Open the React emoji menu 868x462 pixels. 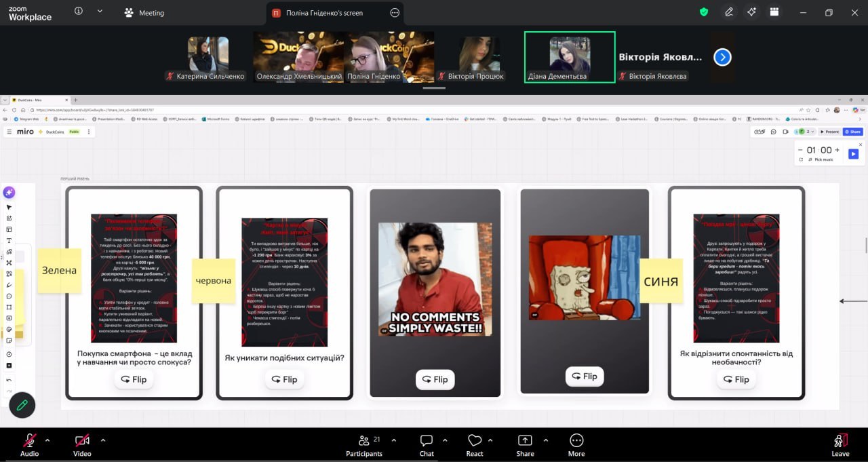475,444
